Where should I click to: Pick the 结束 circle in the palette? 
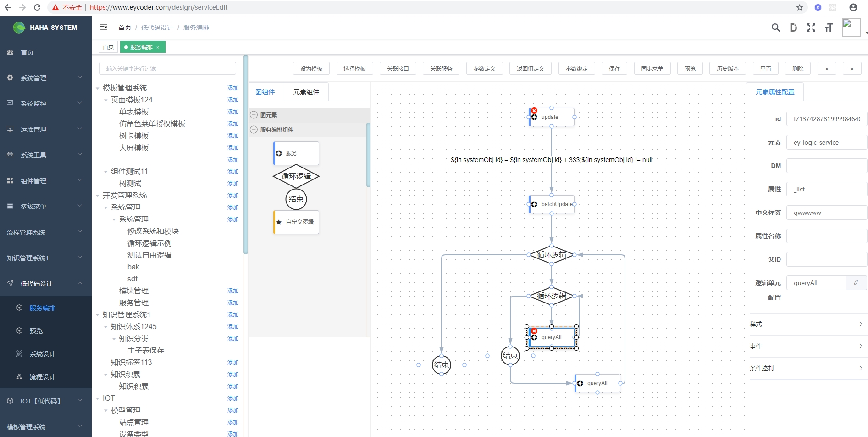pyautogui.click(x=296, y=199)
